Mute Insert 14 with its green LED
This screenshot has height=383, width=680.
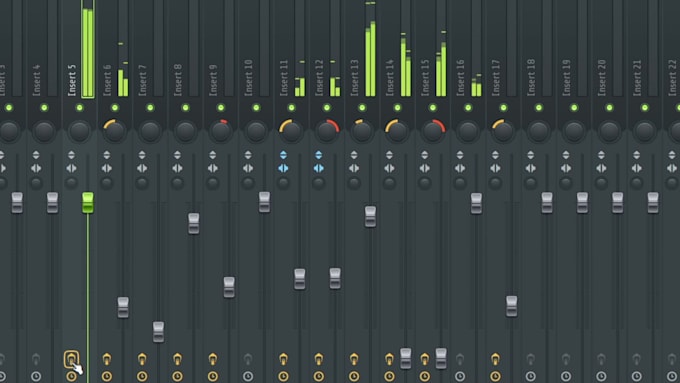point(397,108)
